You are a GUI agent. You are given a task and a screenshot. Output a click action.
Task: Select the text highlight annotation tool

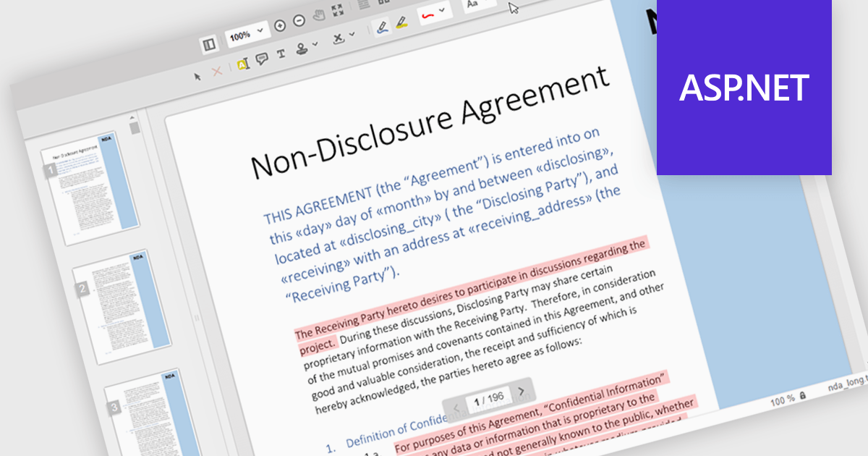242,64
